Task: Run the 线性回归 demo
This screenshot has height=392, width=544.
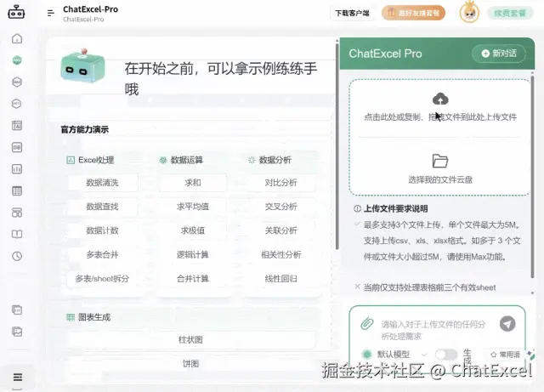Action: (281, 278)
